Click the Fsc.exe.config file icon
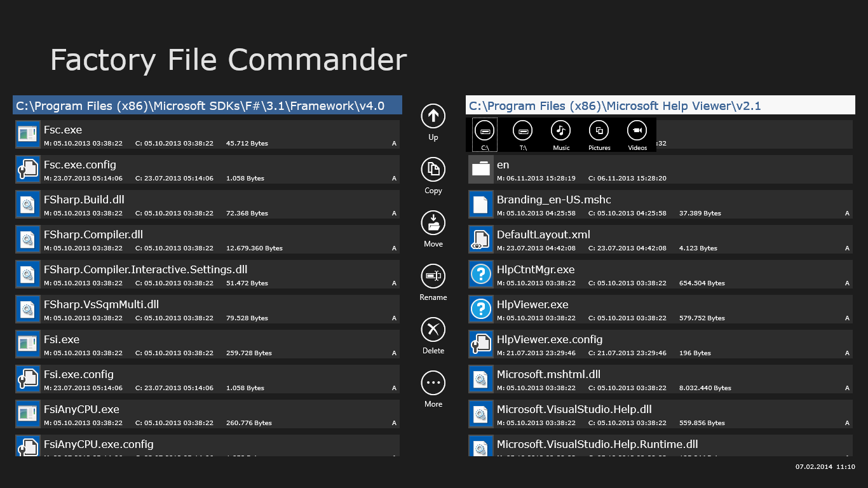Viewport: 868px width, 488px height. 27,169
